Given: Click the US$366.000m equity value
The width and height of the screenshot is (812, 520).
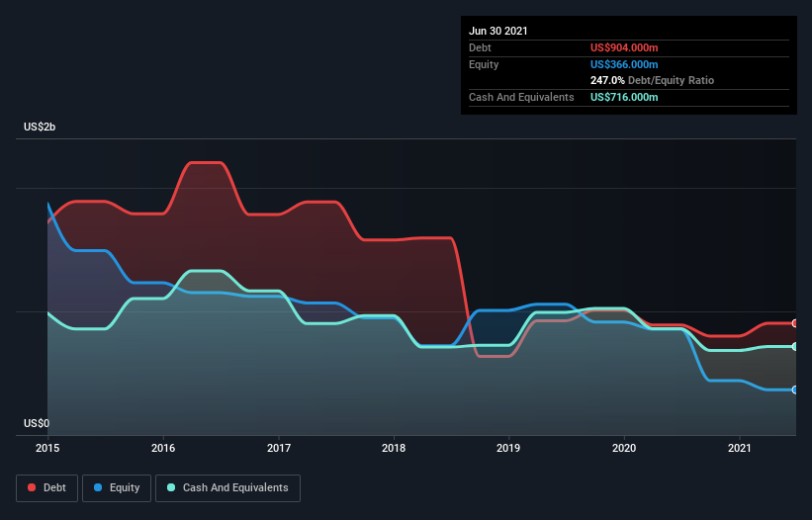Looking at the screenshot, I should click(624, 64).
